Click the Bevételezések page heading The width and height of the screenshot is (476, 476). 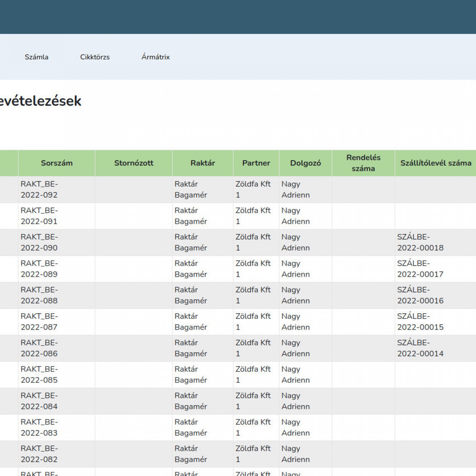[x=40, y=101]
